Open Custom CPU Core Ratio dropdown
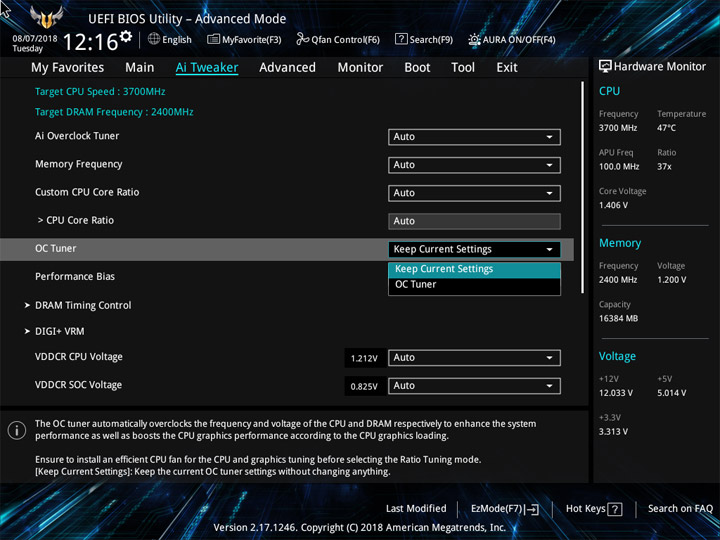The height and width of the screenshot is (540, 720). (x=474, y=193)
